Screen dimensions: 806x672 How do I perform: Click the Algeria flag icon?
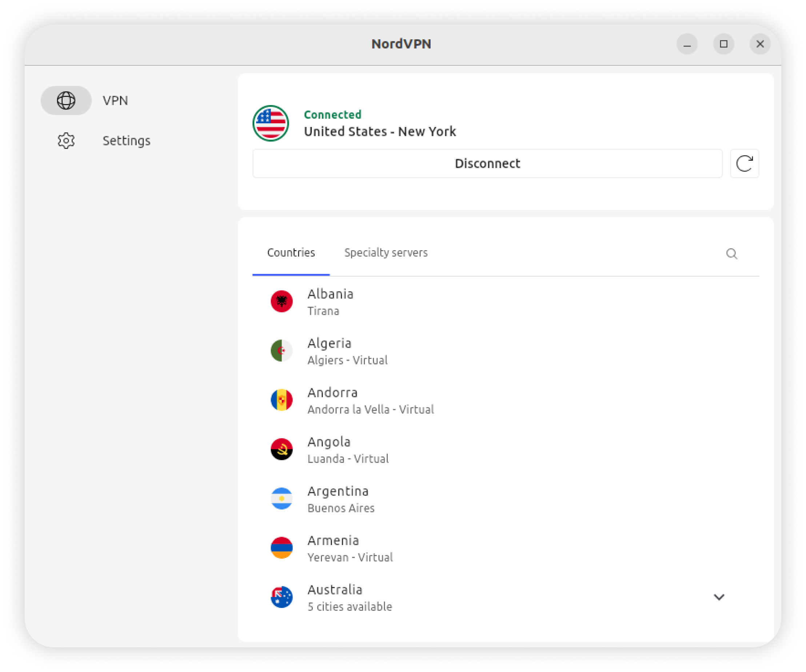[281, 351]
